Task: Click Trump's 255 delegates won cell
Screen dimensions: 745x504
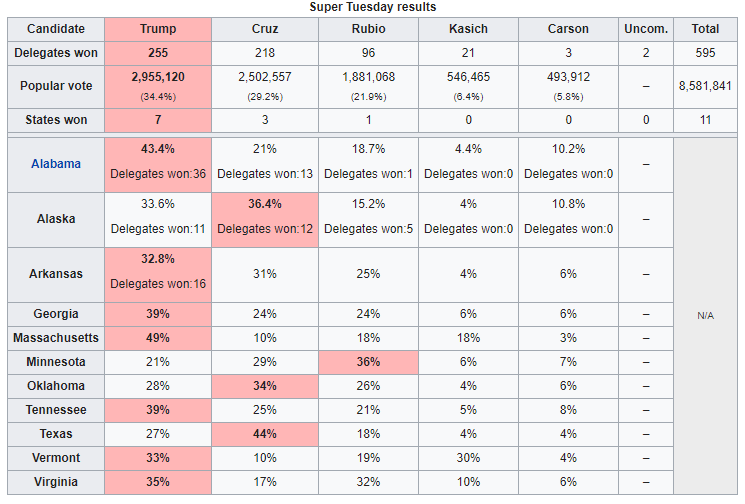Action: coord(158,53)
